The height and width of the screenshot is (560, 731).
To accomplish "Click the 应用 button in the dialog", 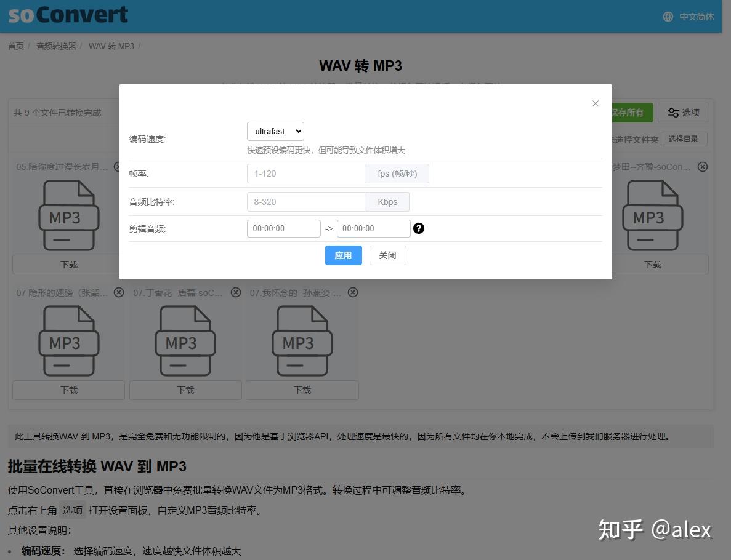I will coord(343,255).
